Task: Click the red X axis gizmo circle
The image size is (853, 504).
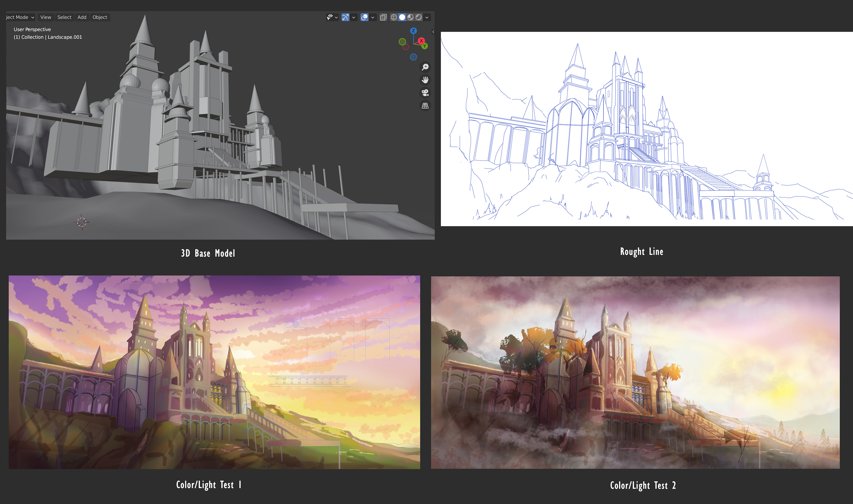Action: 421,41
